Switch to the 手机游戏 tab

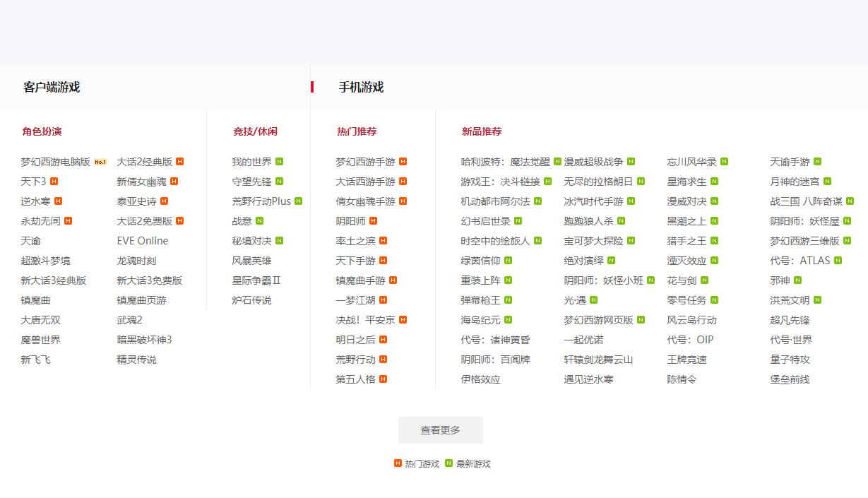(361, 87)
